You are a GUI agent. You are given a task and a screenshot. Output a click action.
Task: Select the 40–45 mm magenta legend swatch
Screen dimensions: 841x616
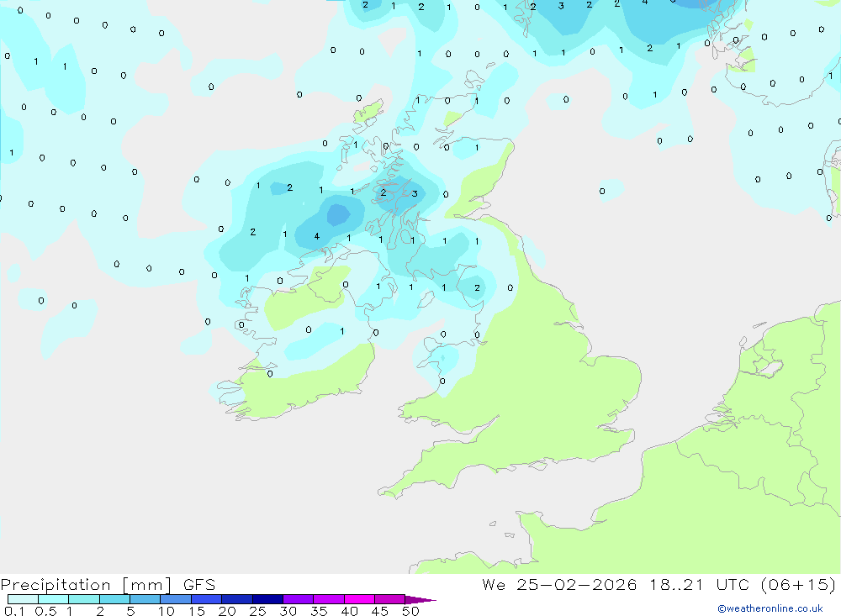(359, 599)
